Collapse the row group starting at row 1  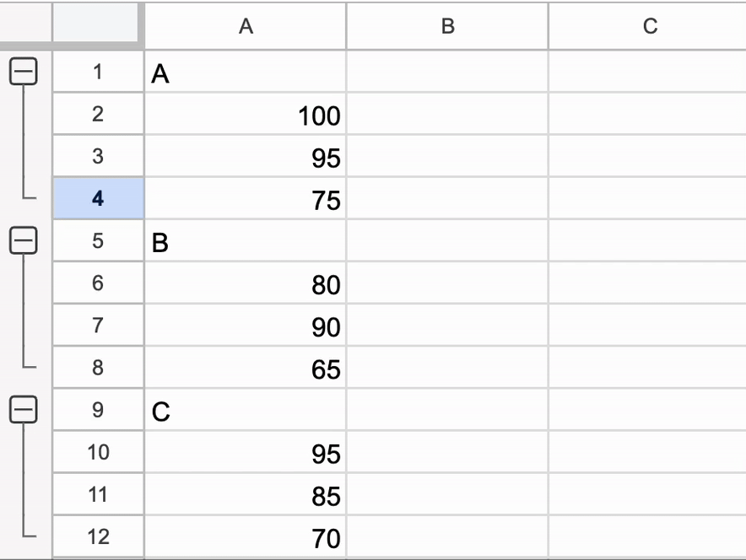tap(24, 72)
